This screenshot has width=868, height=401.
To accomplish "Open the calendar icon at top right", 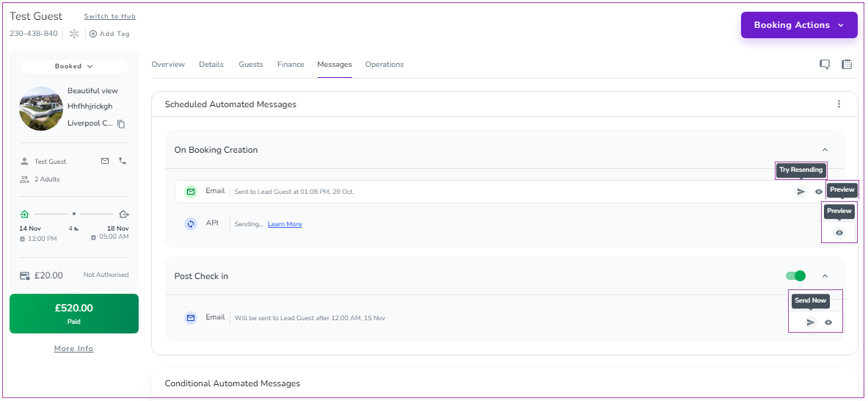I will [x=847, y=65].
